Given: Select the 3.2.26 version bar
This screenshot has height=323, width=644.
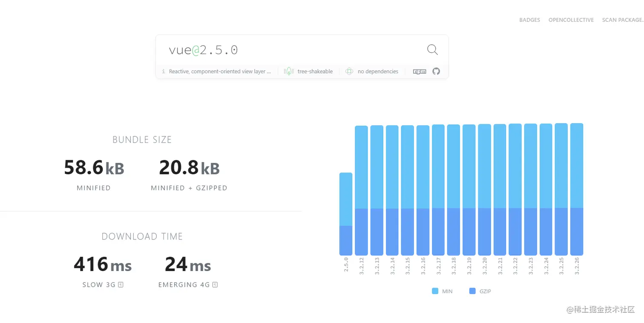Looking at the screenshot, I should click(x=577, y=189).
